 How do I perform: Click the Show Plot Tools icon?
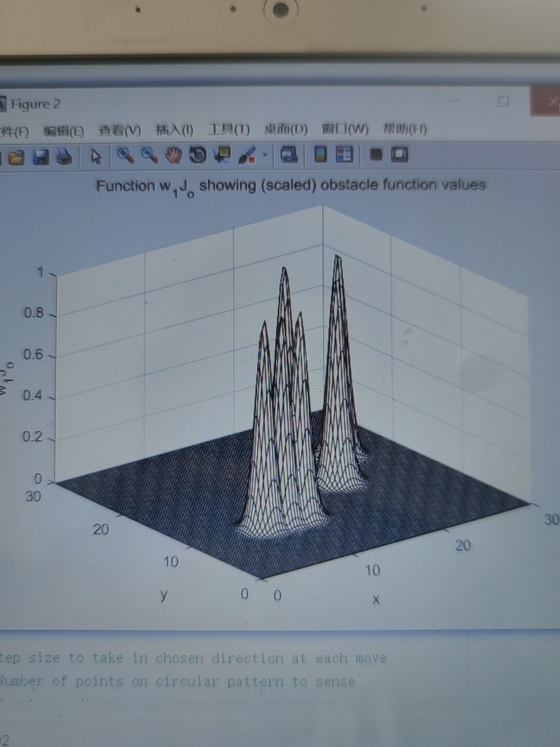click(x=399, y=154)
